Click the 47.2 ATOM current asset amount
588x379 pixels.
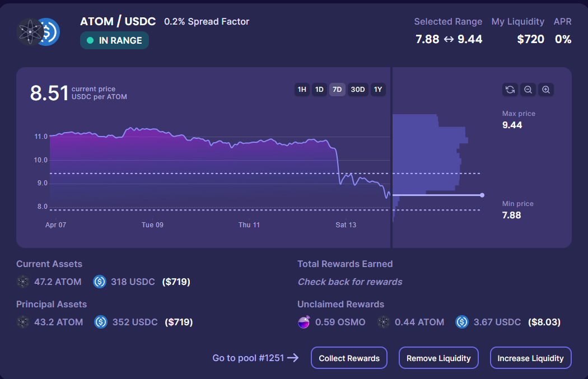point(58,282)
